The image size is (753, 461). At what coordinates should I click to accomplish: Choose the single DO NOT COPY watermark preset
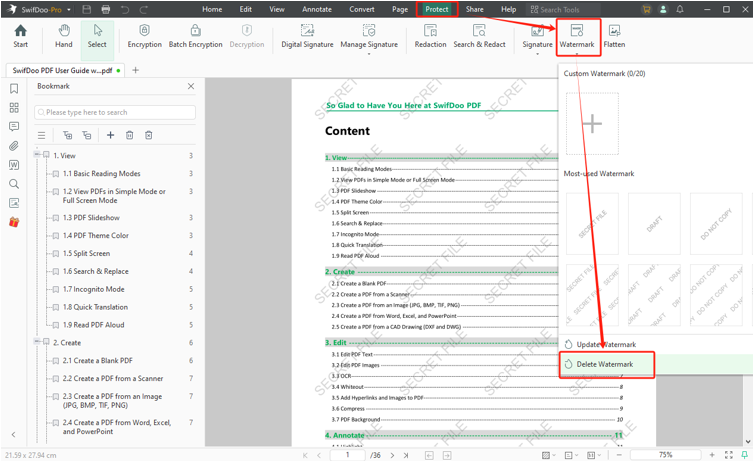tap(716, 224)
